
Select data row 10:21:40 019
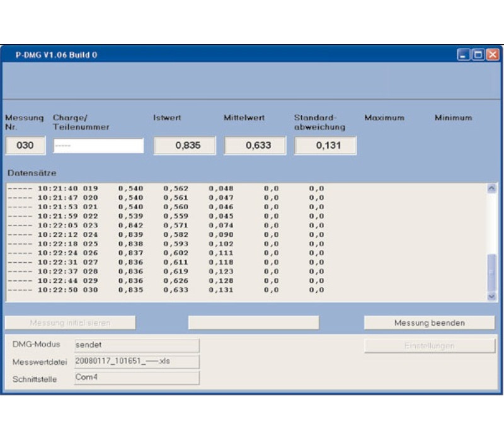tap(166, 188)
